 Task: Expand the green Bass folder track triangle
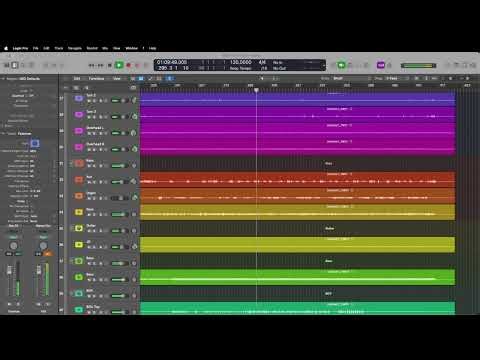click(x=71, y=261)
